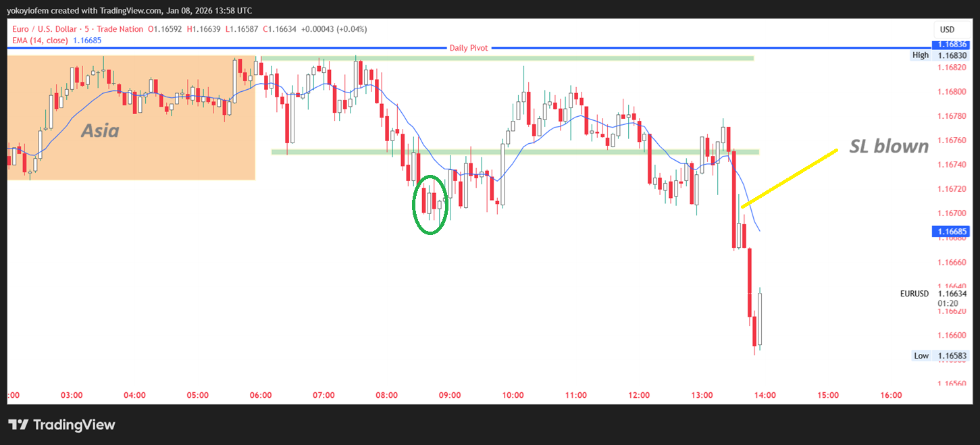Image resolution: width=980 pixels, height=445 pixels.
Task: Select the yellow trend line drawing
Action: tap(789, 178)
